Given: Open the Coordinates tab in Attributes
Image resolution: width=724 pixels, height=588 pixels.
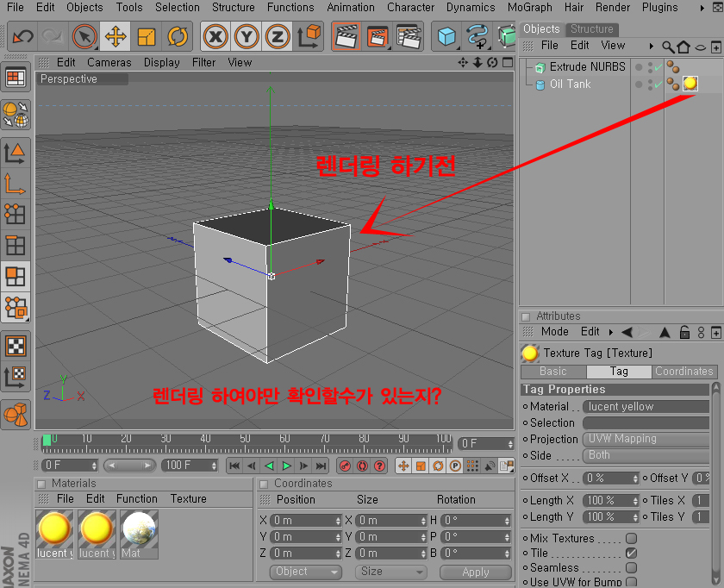Looking at the screenshot, I should [x=683, y=372].
